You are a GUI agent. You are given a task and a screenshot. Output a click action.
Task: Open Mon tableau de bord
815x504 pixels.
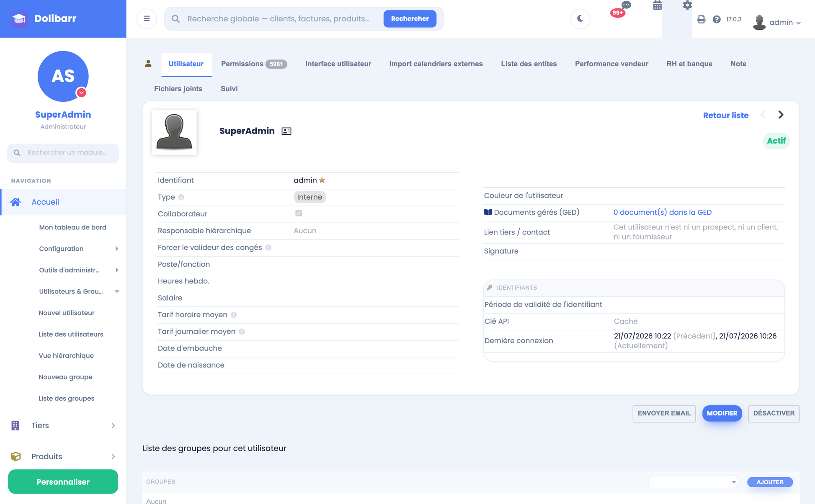[x=72, y=227]
